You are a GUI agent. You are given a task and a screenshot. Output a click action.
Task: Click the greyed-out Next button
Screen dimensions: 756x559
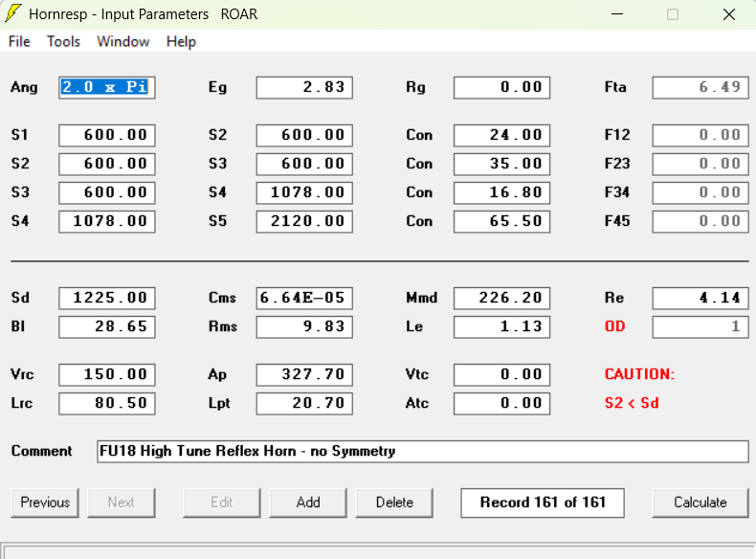coord(121,503)
